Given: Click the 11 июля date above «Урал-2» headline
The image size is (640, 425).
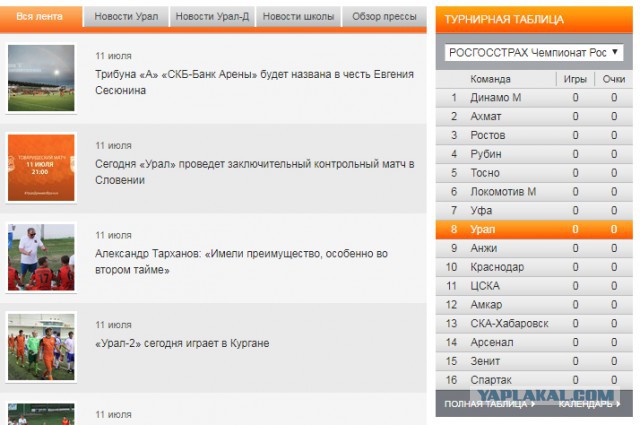Looking at the screenshot, I should coord(113,325).
